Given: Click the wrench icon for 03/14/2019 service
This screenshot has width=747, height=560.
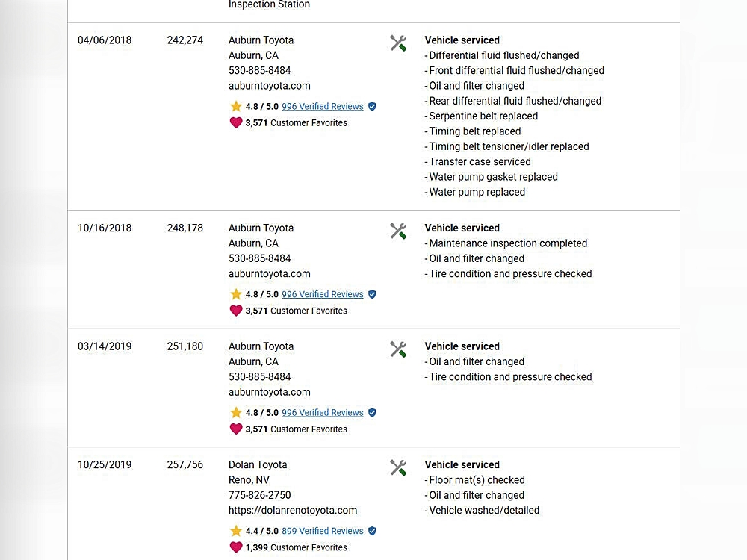Looking at the screenshot, I should point(398,349).
